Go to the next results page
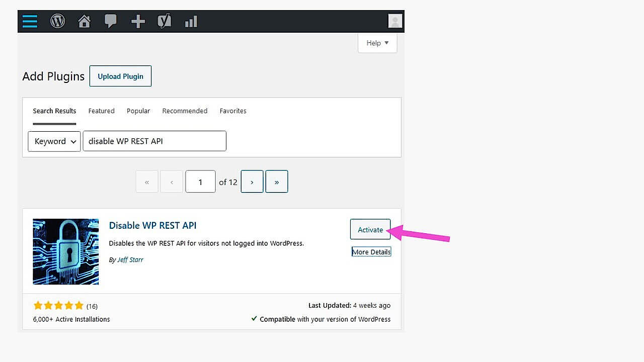This screenshot has width=644, height=362. 252,182
